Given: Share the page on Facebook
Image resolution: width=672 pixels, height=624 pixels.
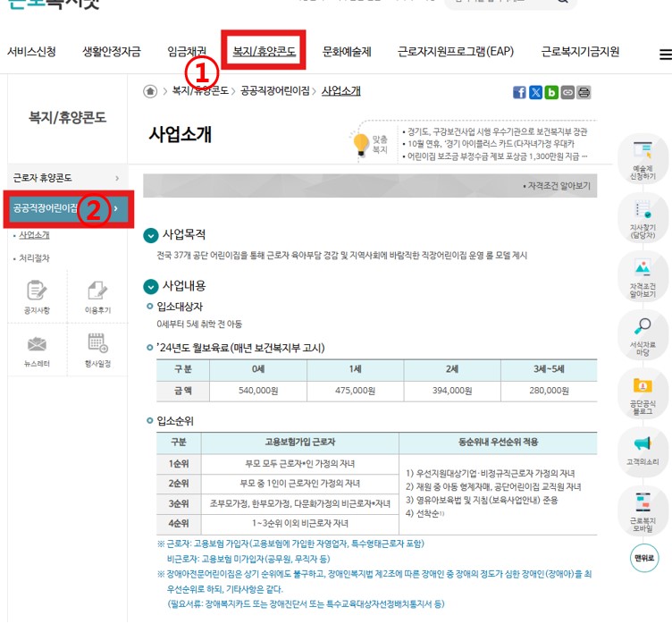Looking at the screenshot, I should click(x=519, y=92).
